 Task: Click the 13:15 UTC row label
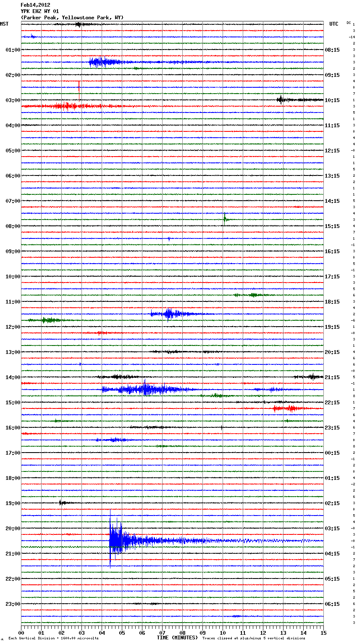point(332,176)
